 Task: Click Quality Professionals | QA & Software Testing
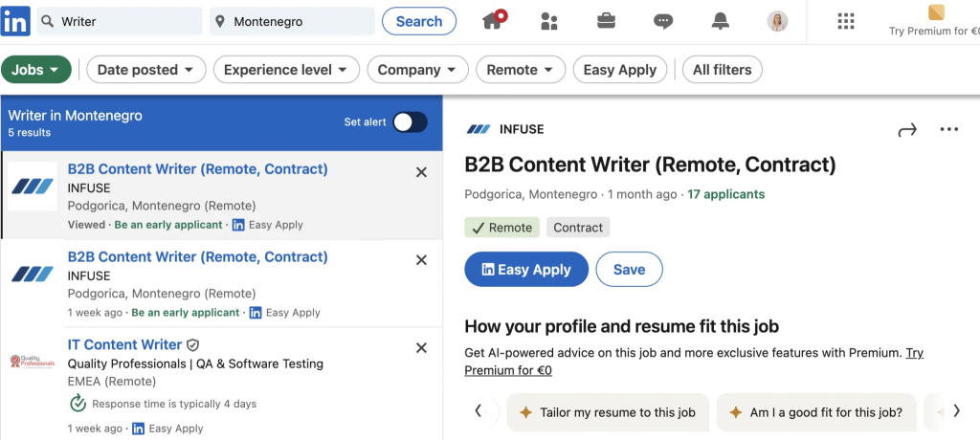(195, 363)
